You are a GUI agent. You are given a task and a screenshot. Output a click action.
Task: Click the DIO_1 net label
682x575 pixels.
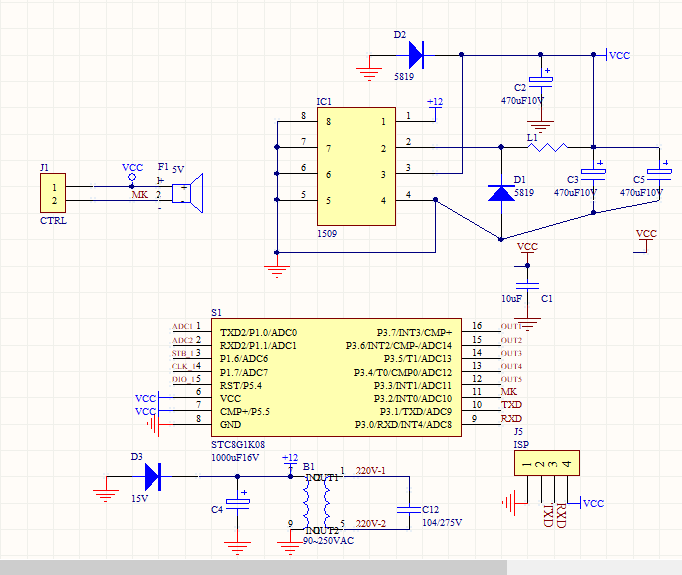coord(183,379)
